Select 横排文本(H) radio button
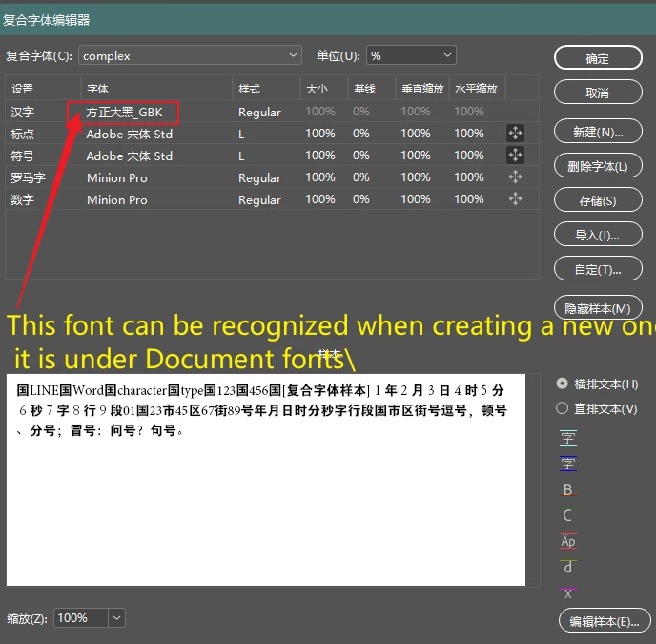This screenshot has width=656, height=644. pyautogui.click(x=562, y=384)
